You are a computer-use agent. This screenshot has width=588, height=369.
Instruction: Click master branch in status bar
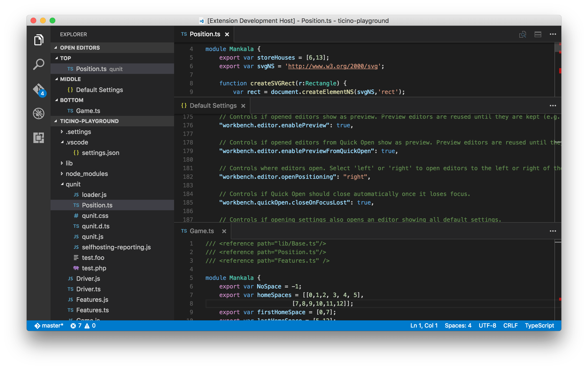[49, 326]
